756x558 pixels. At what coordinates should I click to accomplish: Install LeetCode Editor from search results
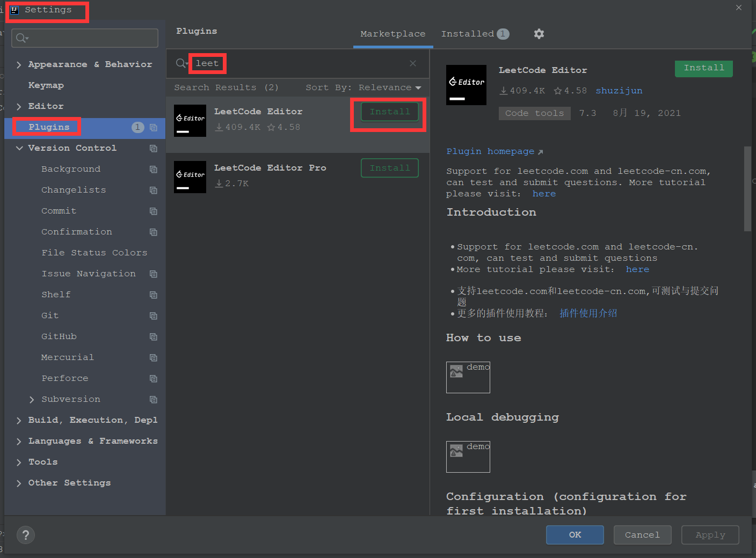coord(390,112)
